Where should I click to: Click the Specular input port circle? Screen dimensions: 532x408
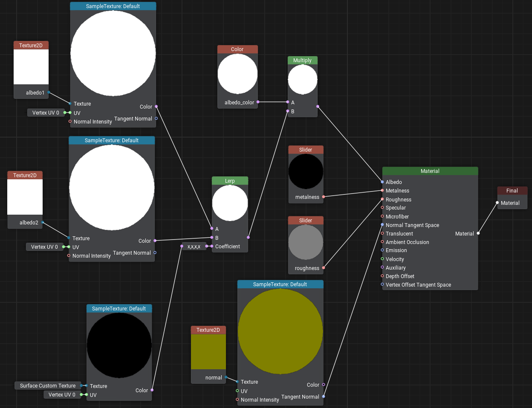pos(382,208)
